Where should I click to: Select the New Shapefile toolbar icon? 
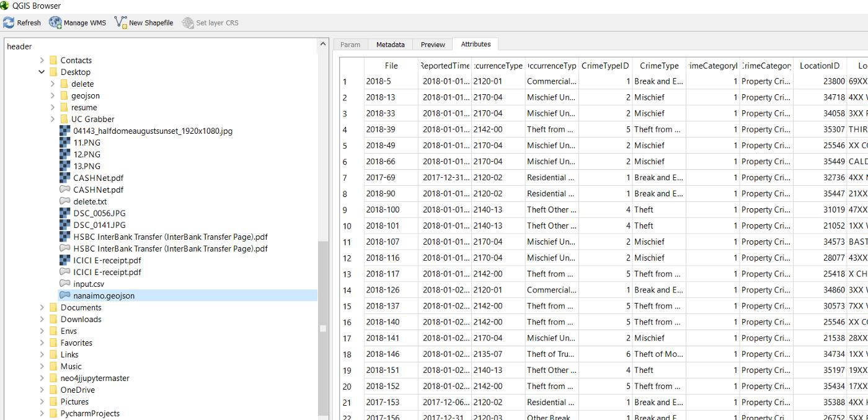(x=120, y=22)
